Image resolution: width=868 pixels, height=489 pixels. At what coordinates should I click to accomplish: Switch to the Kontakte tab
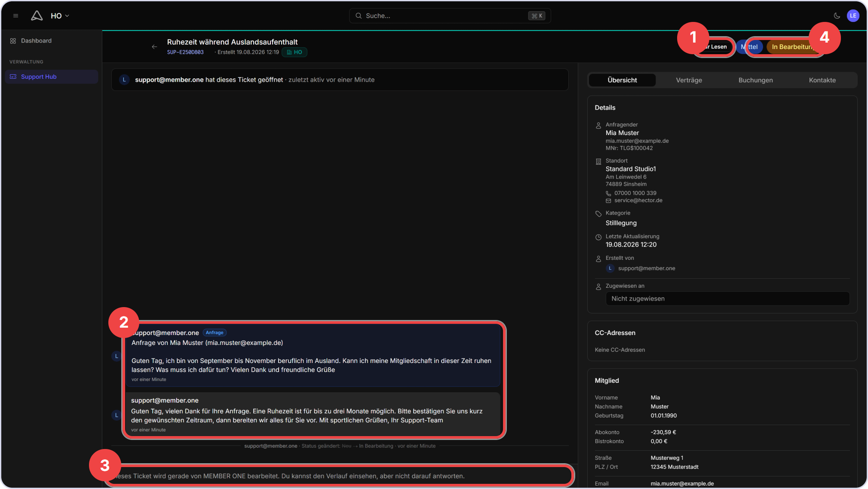(x=822, y=80)
